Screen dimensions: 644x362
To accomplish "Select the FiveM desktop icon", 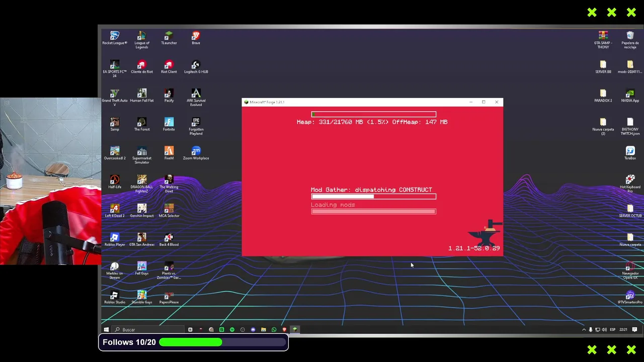I will click(x=169, y=153).
